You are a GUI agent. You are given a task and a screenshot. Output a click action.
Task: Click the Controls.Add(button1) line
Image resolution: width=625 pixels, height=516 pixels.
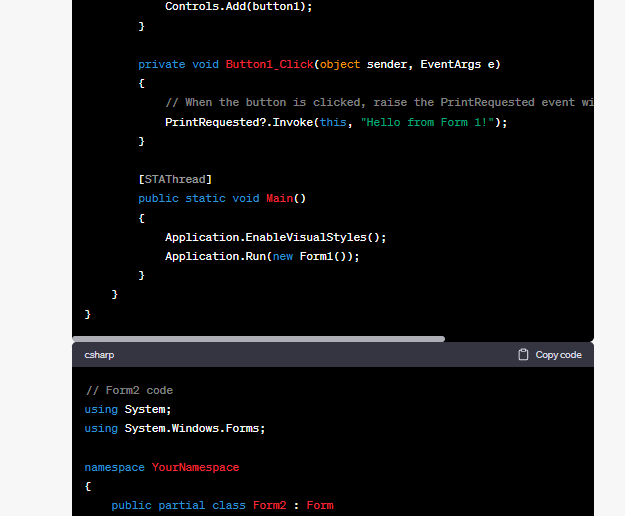pos(238,6)
